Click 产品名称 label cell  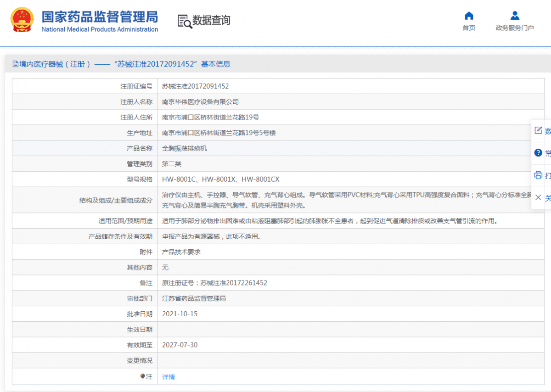(x=85, y=149)
